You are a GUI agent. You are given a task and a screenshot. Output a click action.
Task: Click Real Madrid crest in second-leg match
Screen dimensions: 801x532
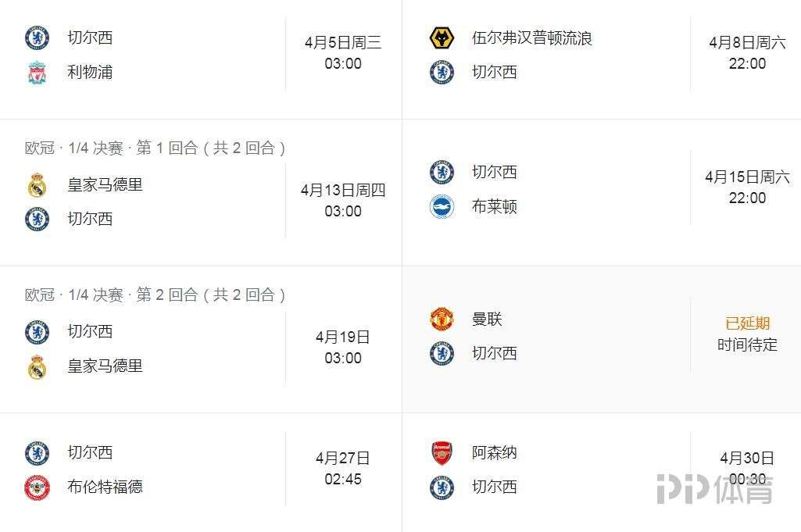coord(37,366)
